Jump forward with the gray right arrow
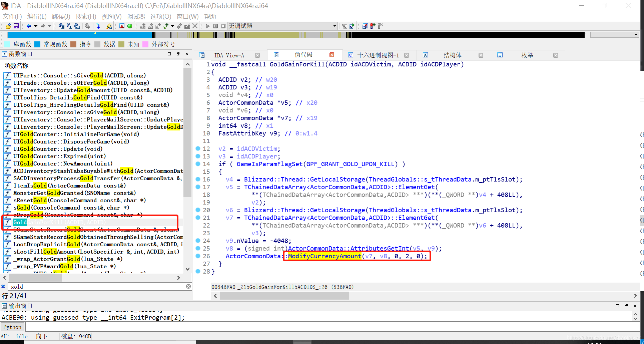This screenshot has width=644, height=344. (x=43, y=26)
